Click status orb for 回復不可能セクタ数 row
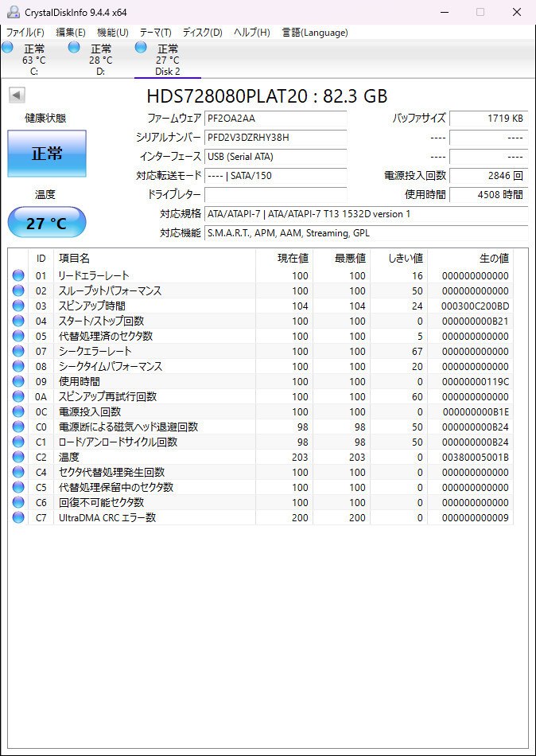This screenshot has height=756, width=536. pos(18,502)
